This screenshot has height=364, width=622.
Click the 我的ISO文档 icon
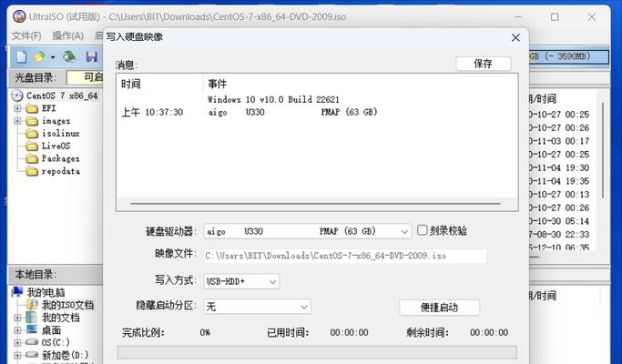tap(32, 305)
